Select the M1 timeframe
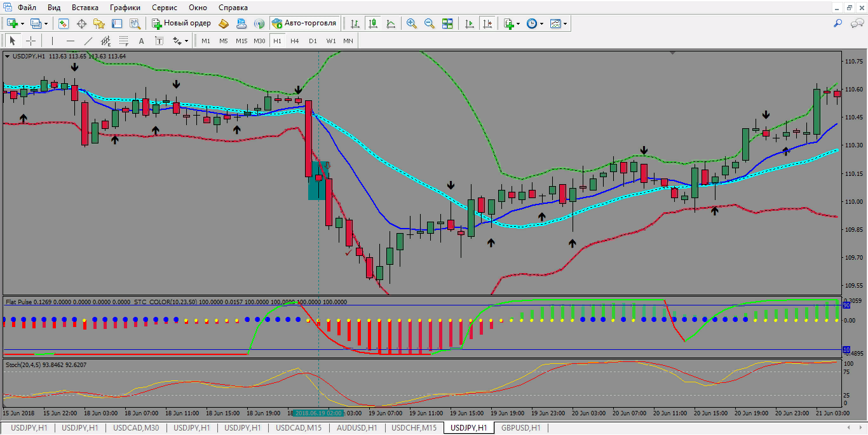The width and height of the screenshot is (868, 435). pyautogui.click(x=206, y=41)
